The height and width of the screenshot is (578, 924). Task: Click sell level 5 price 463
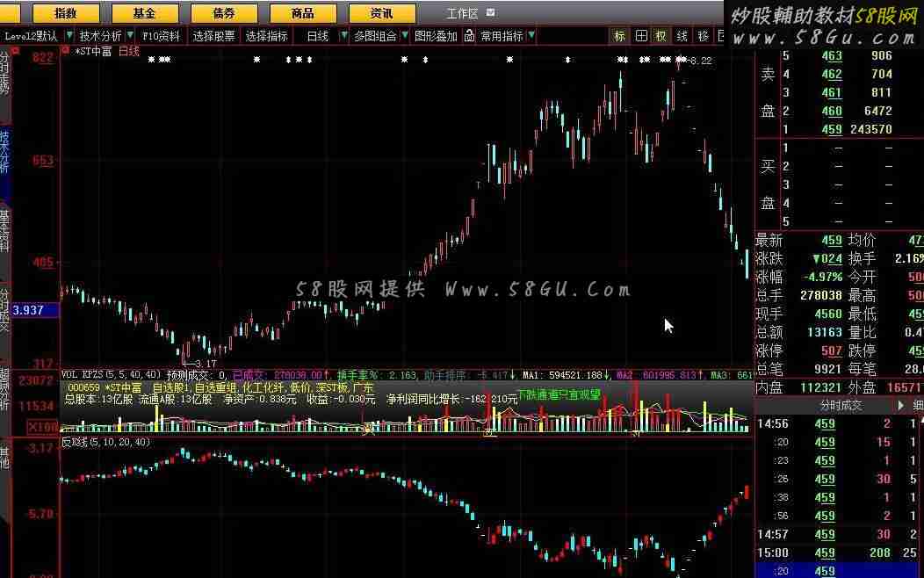click(x=832, y=56)
